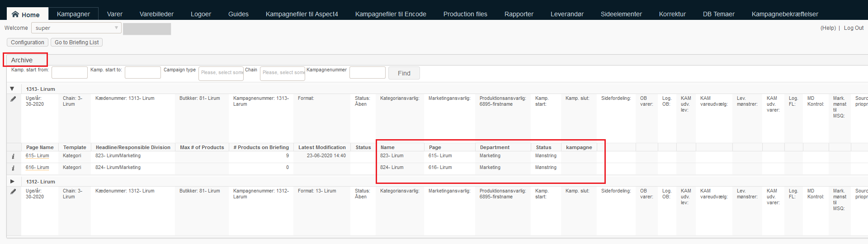Click the Latest Modification column header
Screen dimensions: 868x244
[322, 147]
